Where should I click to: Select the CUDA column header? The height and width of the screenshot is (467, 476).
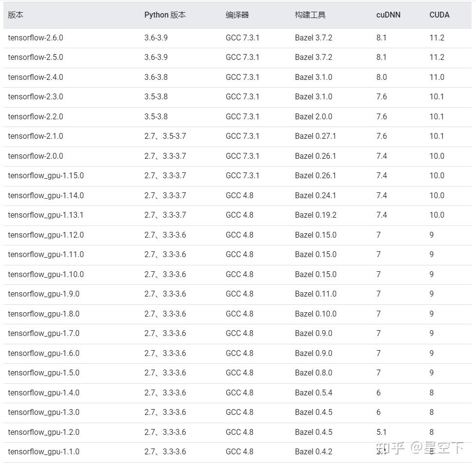[439, 15]
